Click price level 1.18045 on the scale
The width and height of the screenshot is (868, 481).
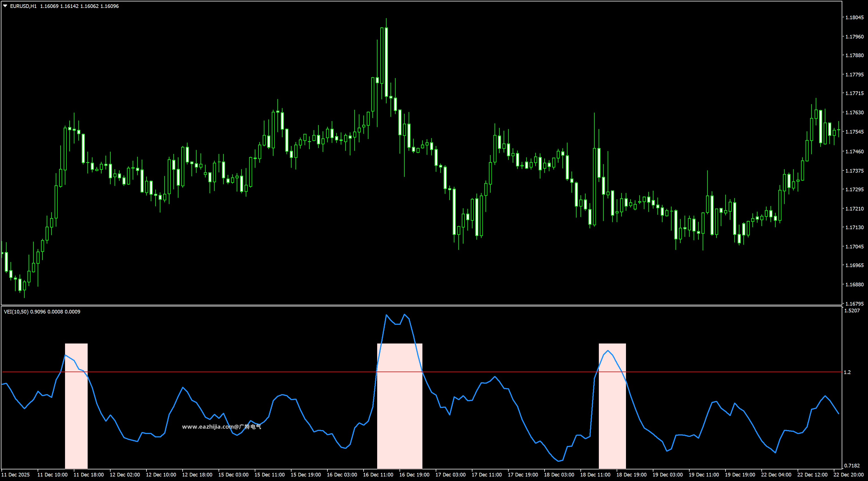pyautogui.click(x=854, y=17)
